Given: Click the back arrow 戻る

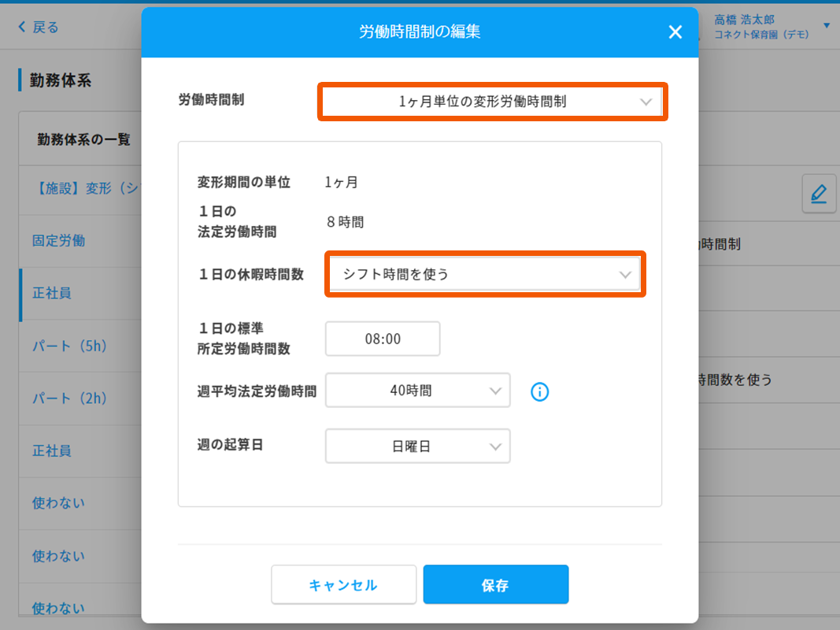Looking at the screenshot, I should [39, 28].
